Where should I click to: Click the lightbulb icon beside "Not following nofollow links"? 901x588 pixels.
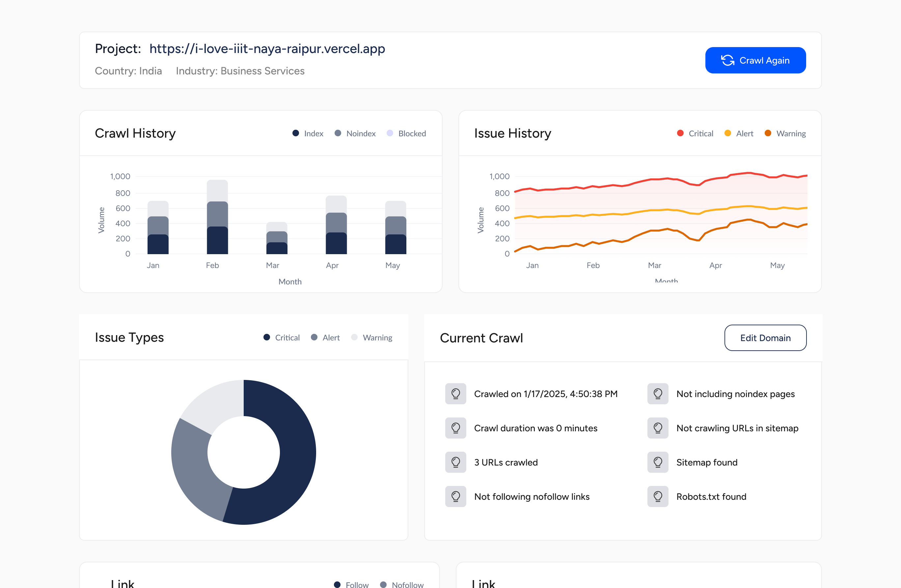(455, 496)
